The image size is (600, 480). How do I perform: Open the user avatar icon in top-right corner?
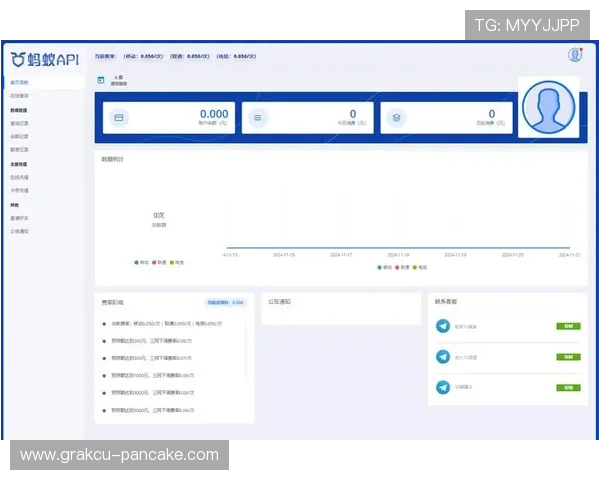point(575,55)
